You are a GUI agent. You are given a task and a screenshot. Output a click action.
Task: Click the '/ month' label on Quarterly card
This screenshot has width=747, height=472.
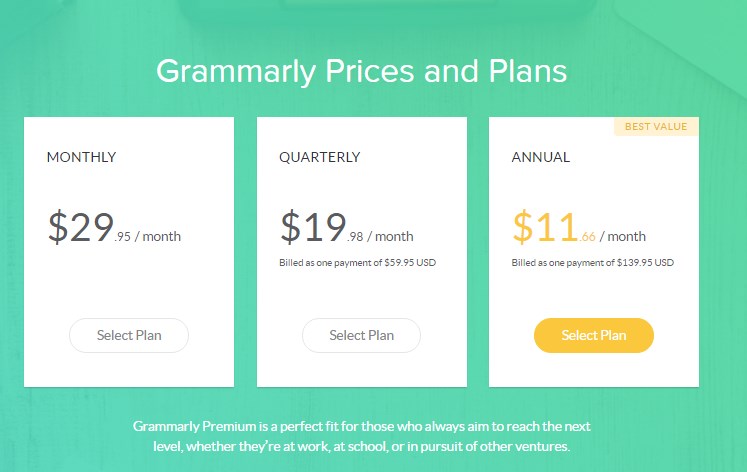click(x=390, y=236)
